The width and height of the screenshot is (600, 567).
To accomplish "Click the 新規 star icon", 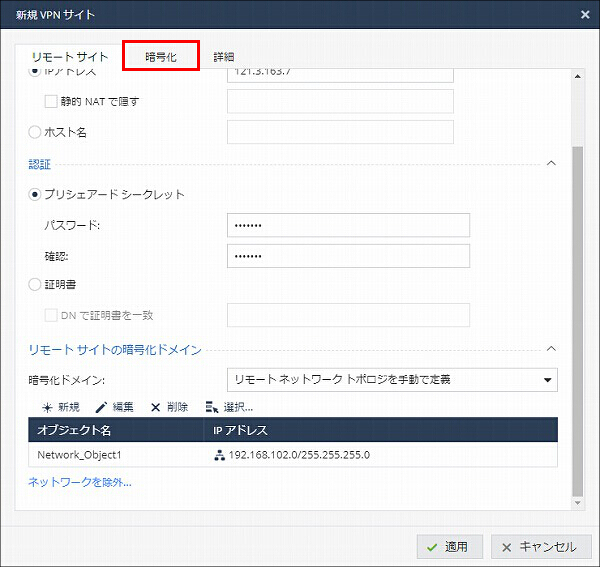I will click(47, 408).
